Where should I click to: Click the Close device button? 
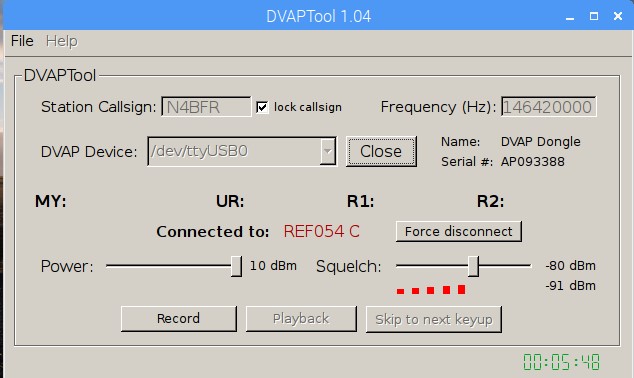point(381,151)
